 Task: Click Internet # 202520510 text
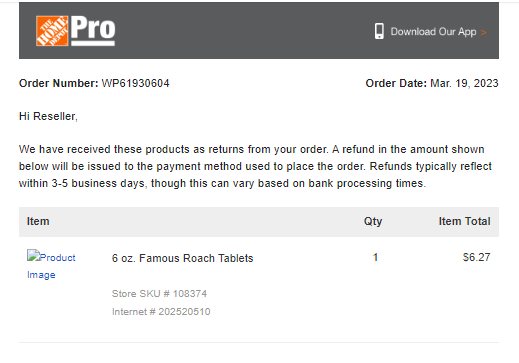pos(161,312)
